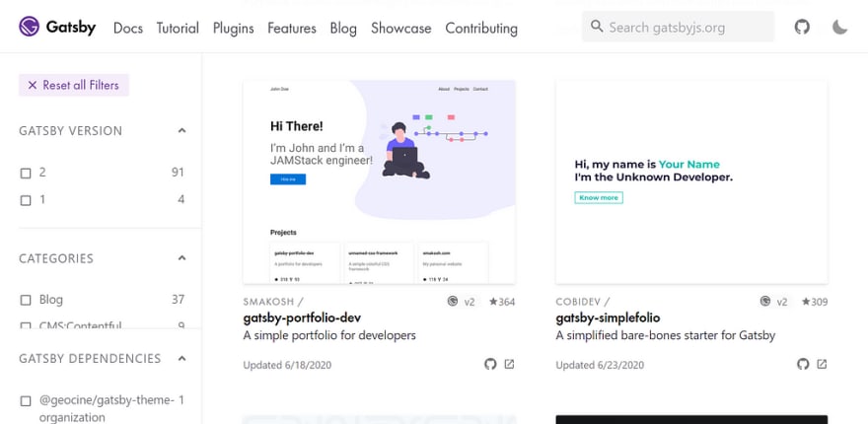Click the search magnifier icon
This screenshot has height=424, width=868.
coord(597,26)
